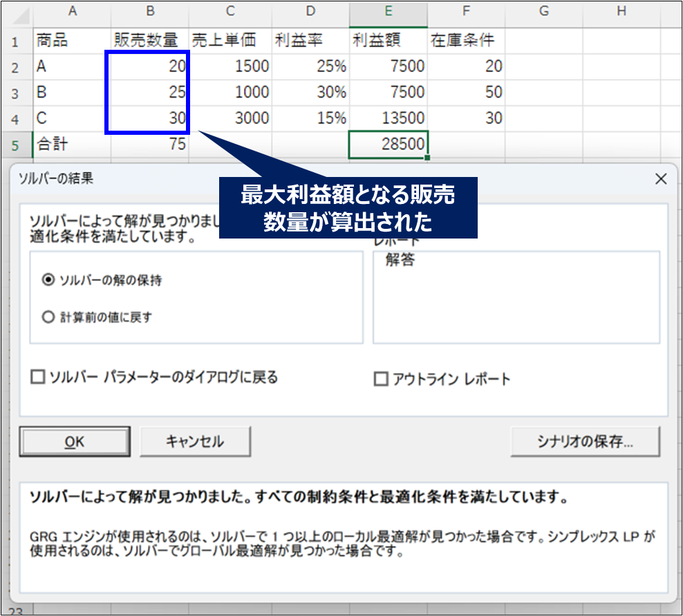Click the column E header
The image size is (683, 616).
tap(388, 10)
